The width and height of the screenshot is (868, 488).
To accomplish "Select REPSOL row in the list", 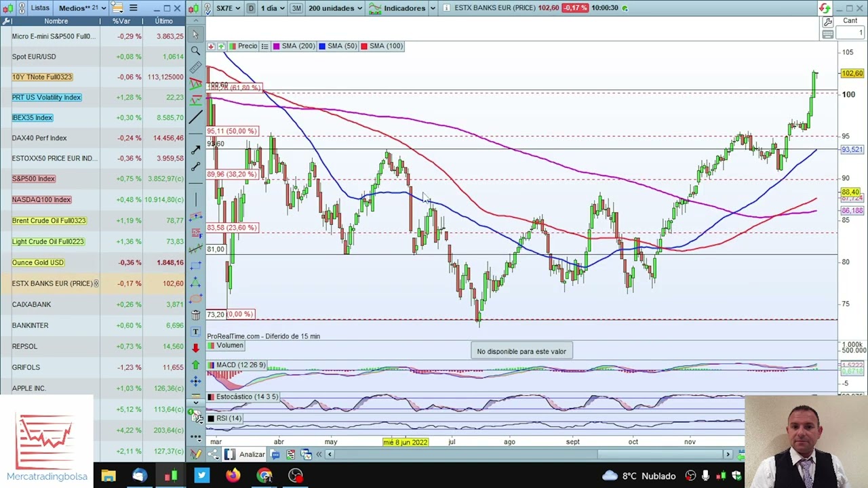I will pos(92,346).
